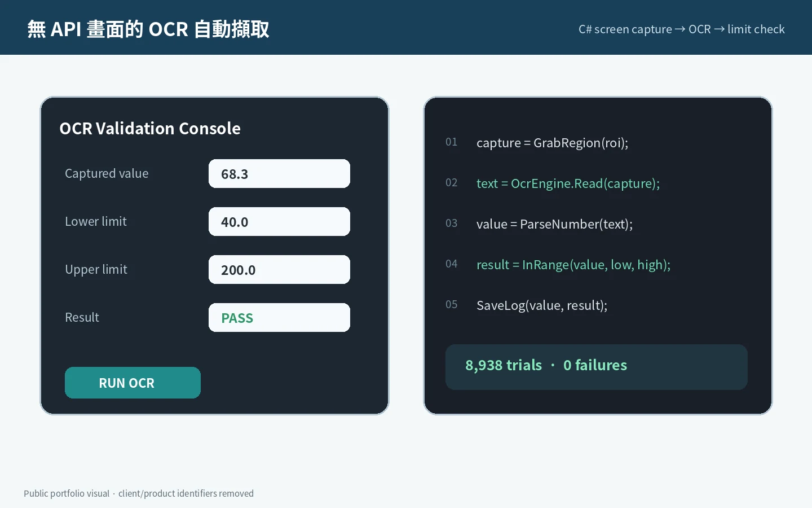Click the 8,938 trials count
Screen dimensions: 812x508
pyautogui.click(x=504, y=366)
